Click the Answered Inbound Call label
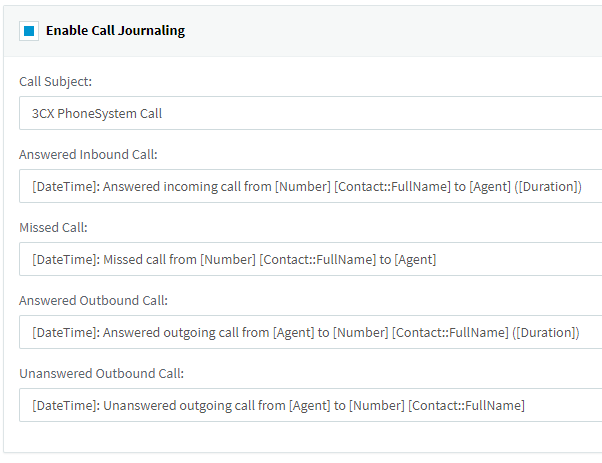This screenshot has height=463, width=602. coord(88,154)
